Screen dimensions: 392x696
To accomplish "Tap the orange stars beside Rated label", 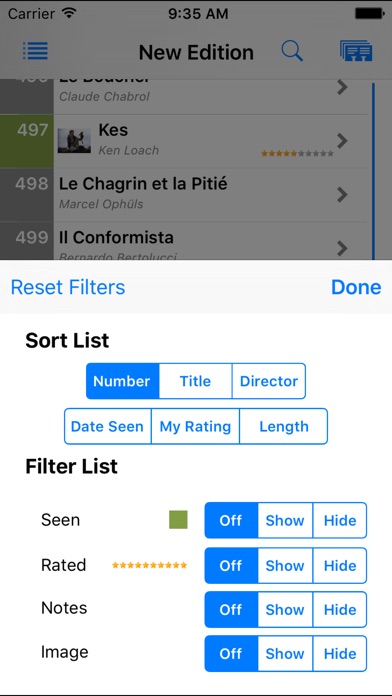I will (x=150, y=565).
